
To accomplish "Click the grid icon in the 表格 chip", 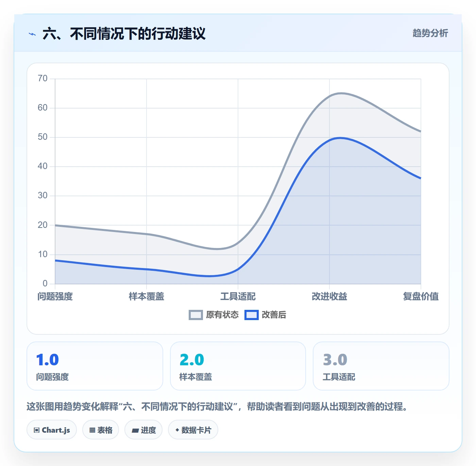I will coord(92,430).
